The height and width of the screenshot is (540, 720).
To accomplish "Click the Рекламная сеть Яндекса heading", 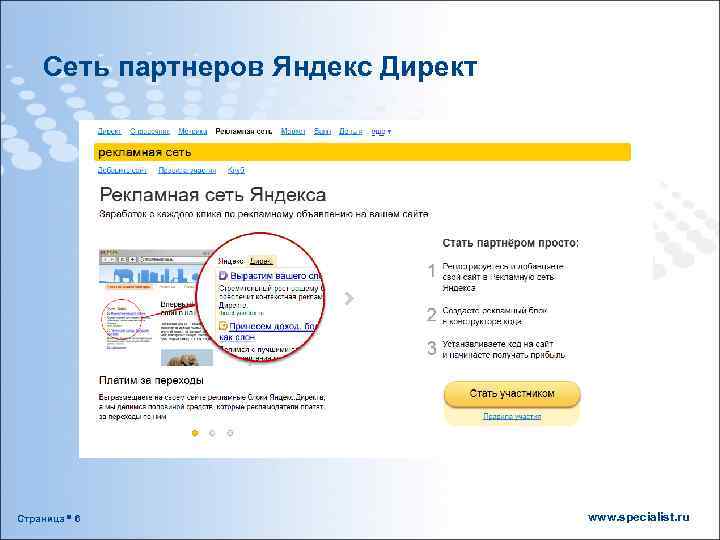I will point(213,195).
